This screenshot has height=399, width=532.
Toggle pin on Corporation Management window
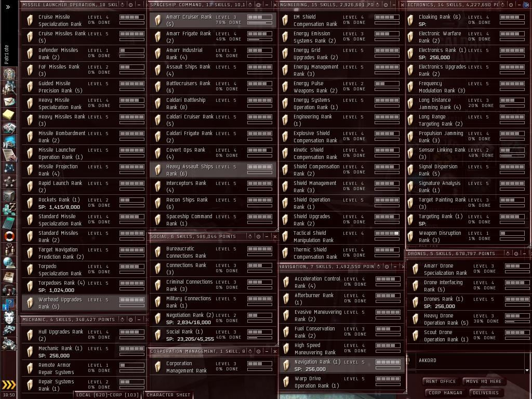[x=259, y=351]
